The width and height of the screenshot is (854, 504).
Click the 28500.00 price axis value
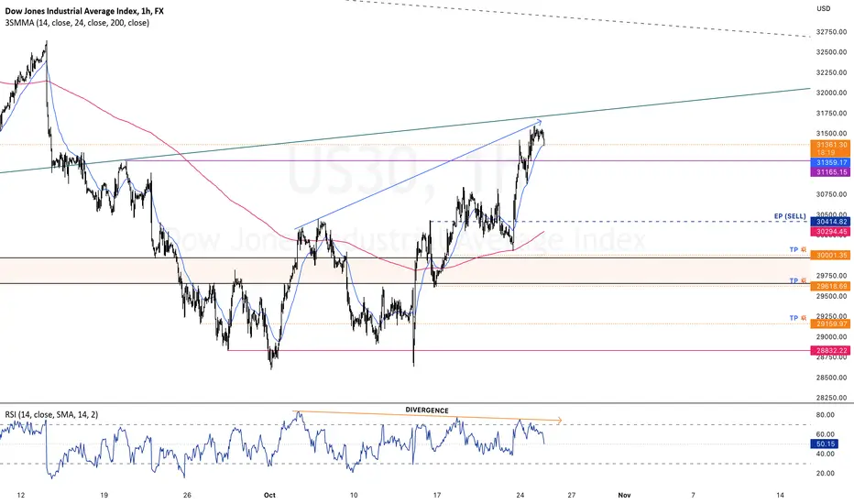pyautogui.click(x=831, y=378)
